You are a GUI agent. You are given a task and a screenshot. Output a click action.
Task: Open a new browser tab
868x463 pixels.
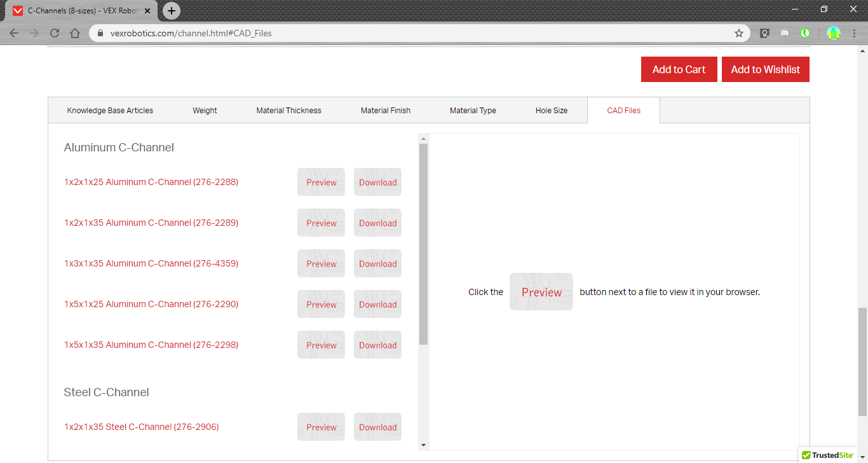coord(172,11)
